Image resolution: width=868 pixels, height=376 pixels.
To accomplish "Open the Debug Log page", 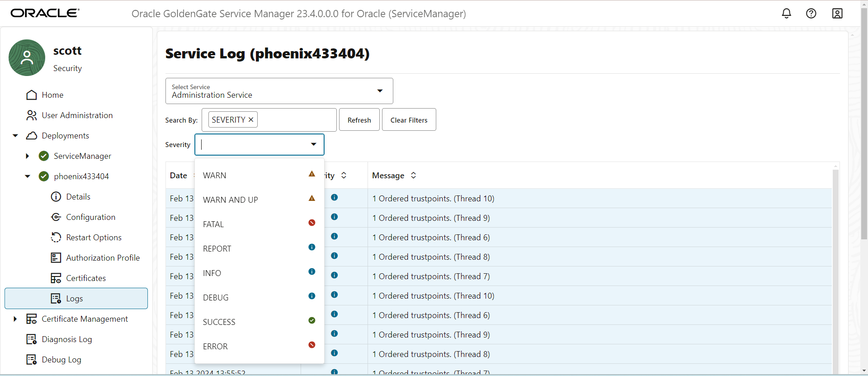I will 61,360.
